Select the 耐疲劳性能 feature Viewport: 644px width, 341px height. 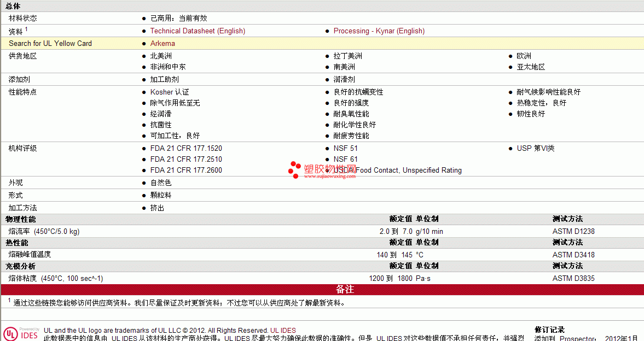point(351,136)
